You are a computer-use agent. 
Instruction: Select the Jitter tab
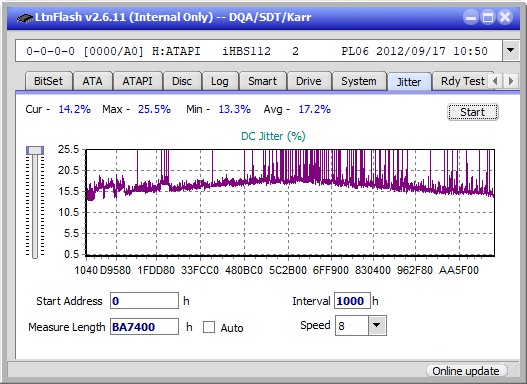click(x=409, y=82)
